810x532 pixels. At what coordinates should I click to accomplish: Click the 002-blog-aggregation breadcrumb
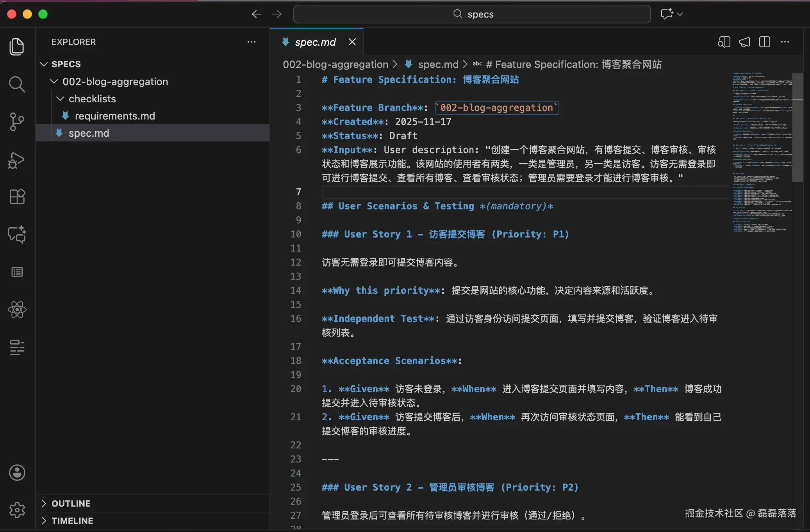[335, 64]
